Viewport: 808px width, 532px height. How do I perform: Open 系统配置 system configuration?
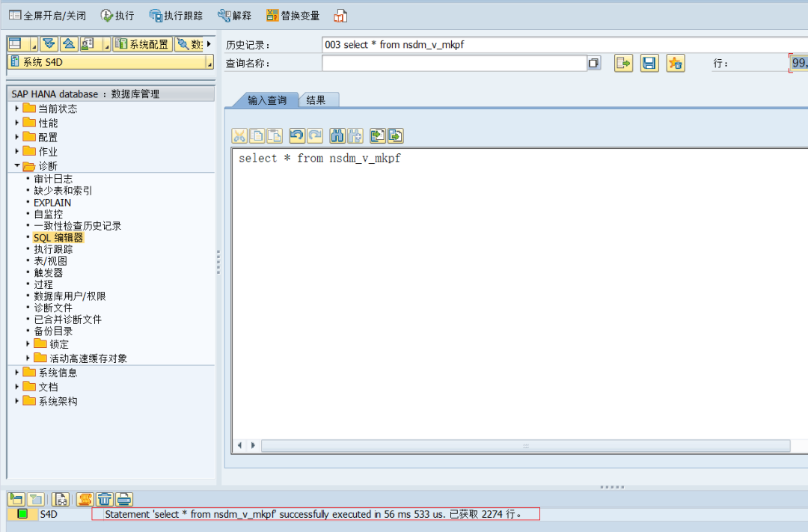143,44
